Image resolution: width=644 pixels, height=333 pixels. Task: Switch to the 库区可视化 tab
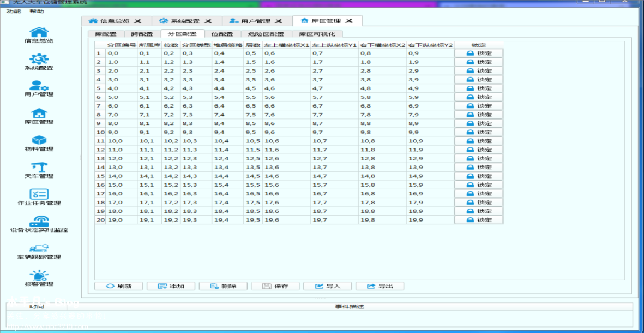click(x=317, y=34)
